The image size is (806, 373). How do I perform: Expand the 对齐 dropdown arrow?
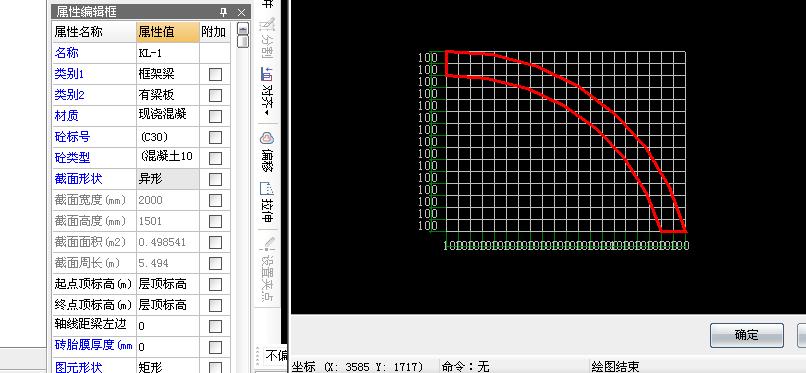(x=267, y=113)
